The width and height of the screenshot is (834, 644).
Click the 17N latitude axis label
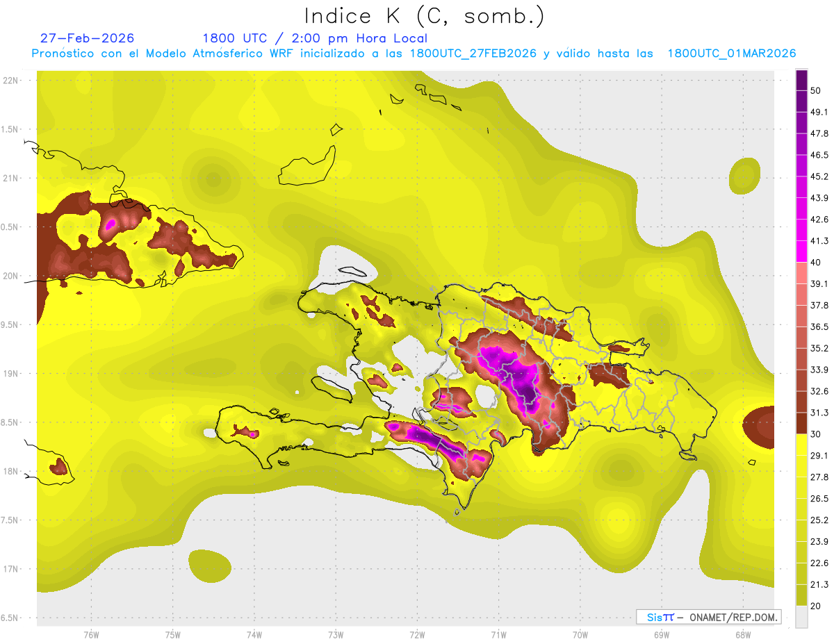point(11,569)
